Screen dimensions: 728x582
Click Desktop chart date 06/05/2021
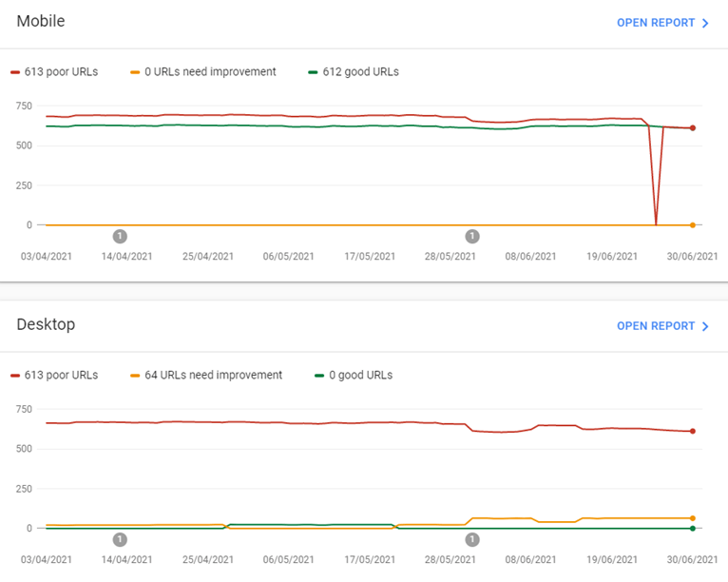tap(288, 560)
